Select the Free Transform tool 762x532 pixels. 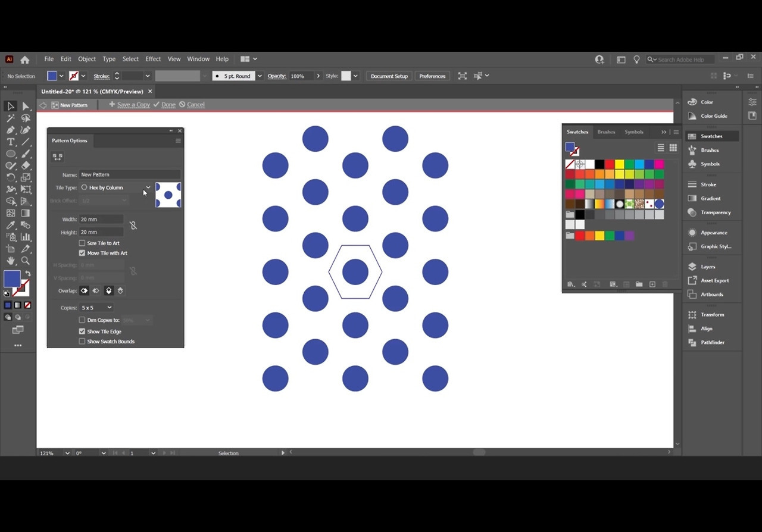pyautogui.click(x=26, y=189)
